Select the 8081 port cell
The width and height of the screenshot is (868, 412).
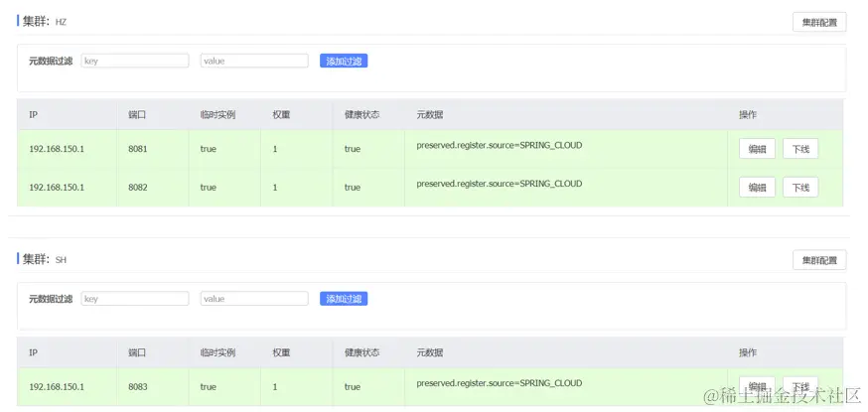[138, 149]
